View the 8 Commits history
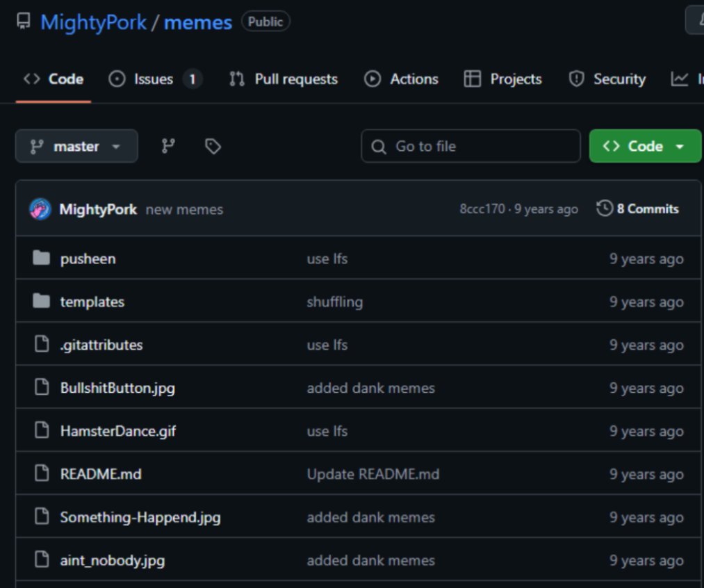704x588 pixels. pos(637,209)
